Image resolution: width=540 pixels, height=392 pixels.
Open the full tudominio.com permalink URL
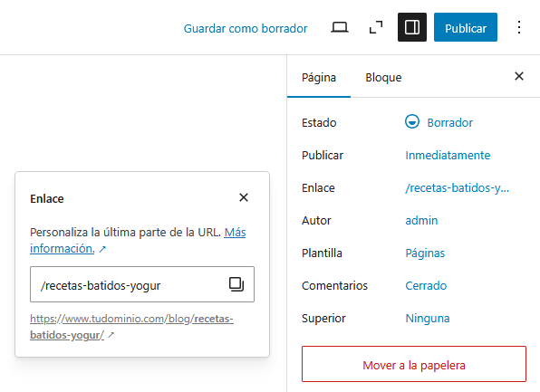[131, 327]
